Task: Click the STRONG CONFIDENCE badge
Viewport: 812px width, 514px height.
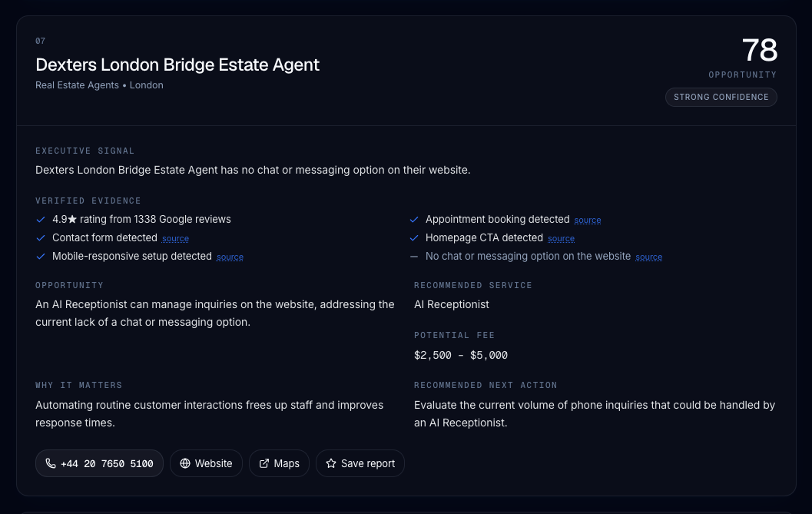Action: (x=721, y=97)
